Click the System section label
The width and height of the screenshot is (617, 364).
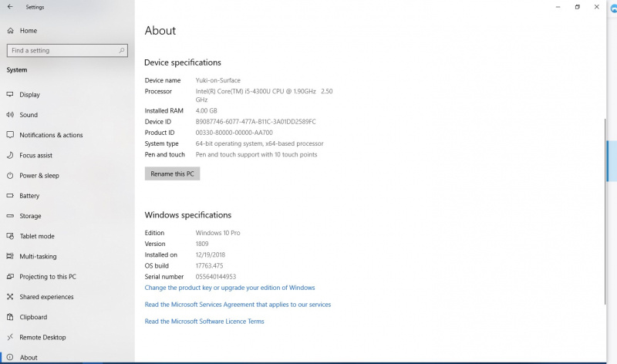[x=17, y=70]
